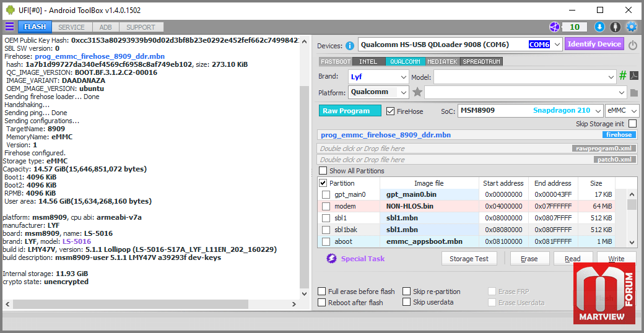Click the gpt_main0.bin image file cell
Screen dimensions: 644x333
pos(429,194)
